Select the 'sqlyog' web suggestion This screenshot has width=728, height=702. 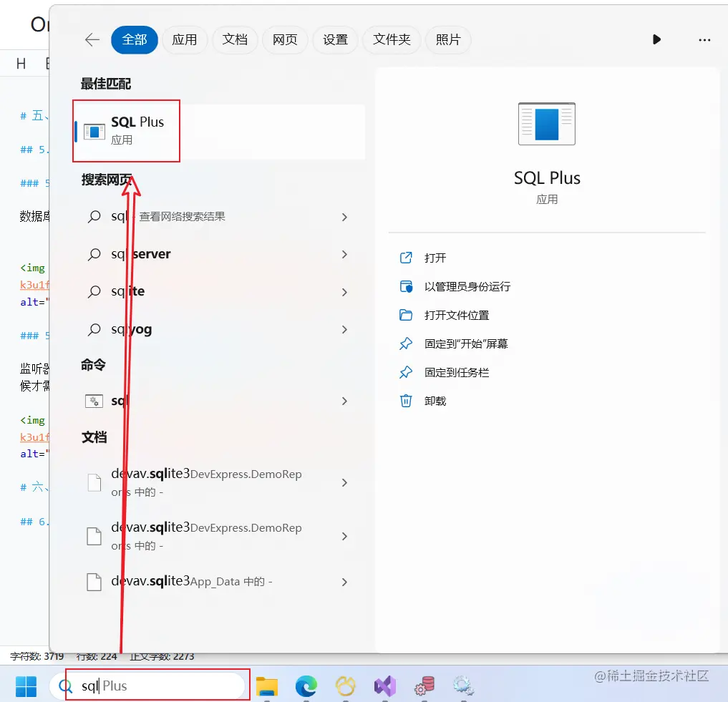pyautogui.click(x=218, y=330)
